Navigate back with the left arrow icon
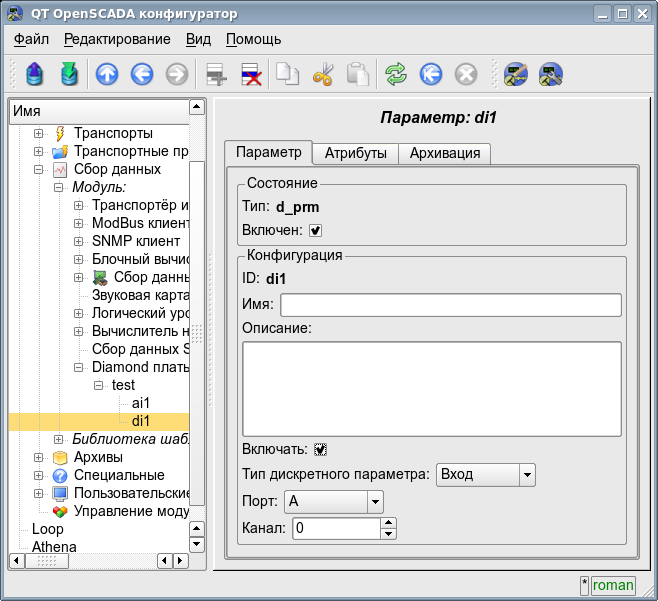The image size is (658, 601). [x=141, y=74]
